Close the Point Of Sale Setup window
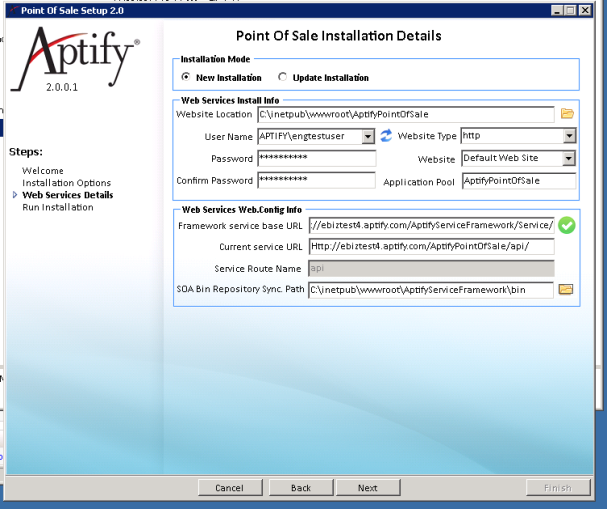The height and width of the screenshot is (509, 607). coord(585,10)
